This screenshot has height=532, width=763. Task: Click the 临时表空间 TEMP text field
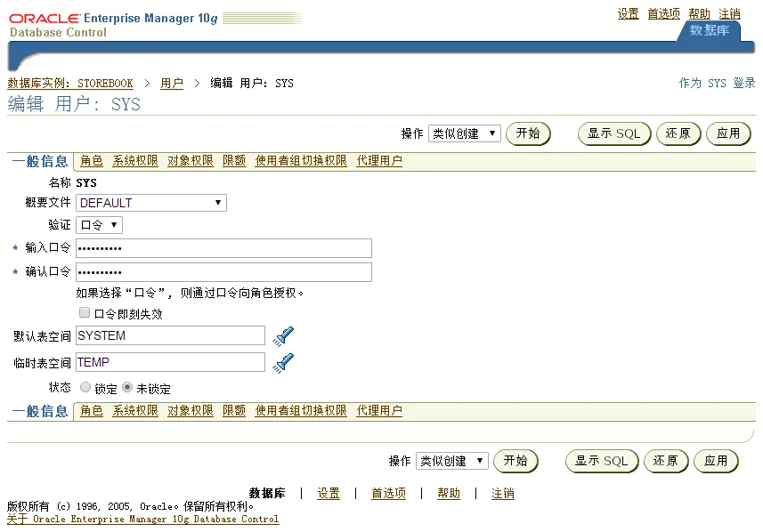click(170, 362)
